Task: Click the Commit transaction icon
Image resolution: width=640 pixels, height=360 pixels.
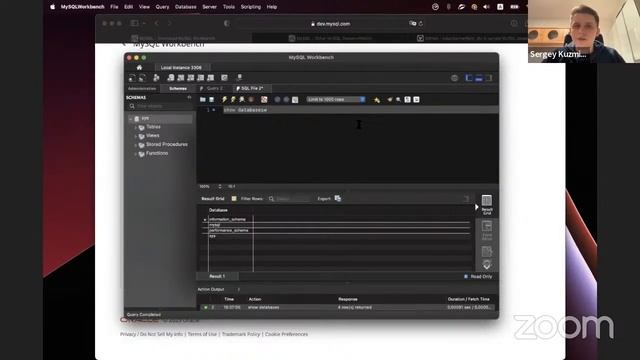Action: 277,100
